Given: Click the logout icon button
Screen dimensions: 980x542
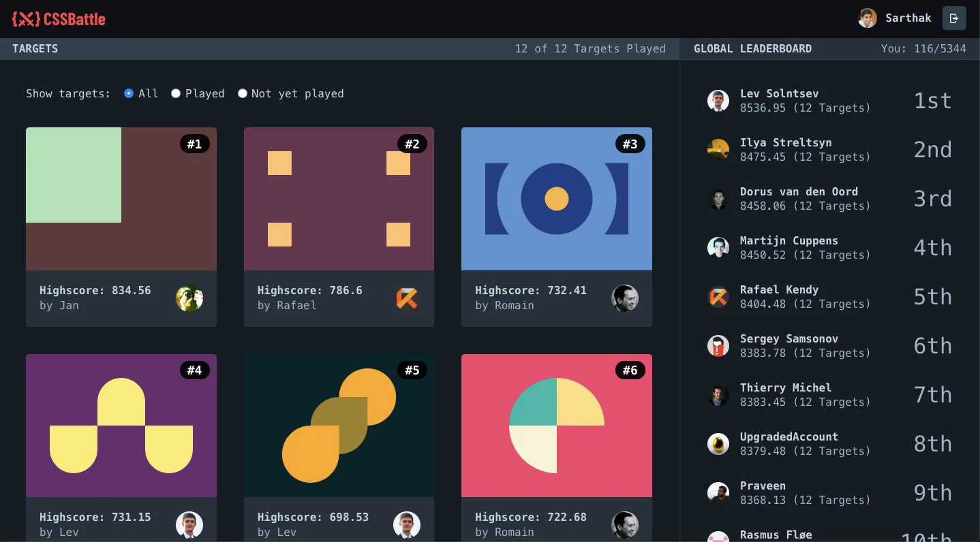Looking at the screenshot, I should pos(953,18).
